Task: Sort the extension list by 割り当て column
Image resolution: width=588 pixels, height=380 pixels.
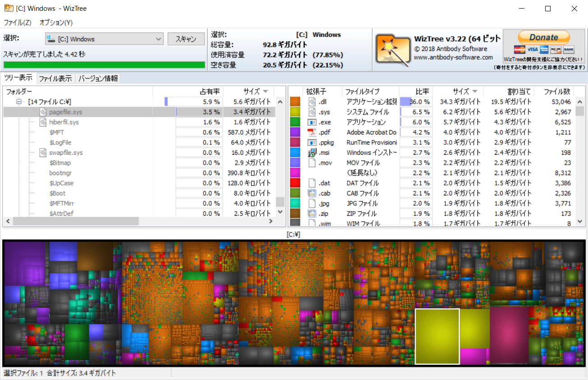Action: (x=509, y=91)
